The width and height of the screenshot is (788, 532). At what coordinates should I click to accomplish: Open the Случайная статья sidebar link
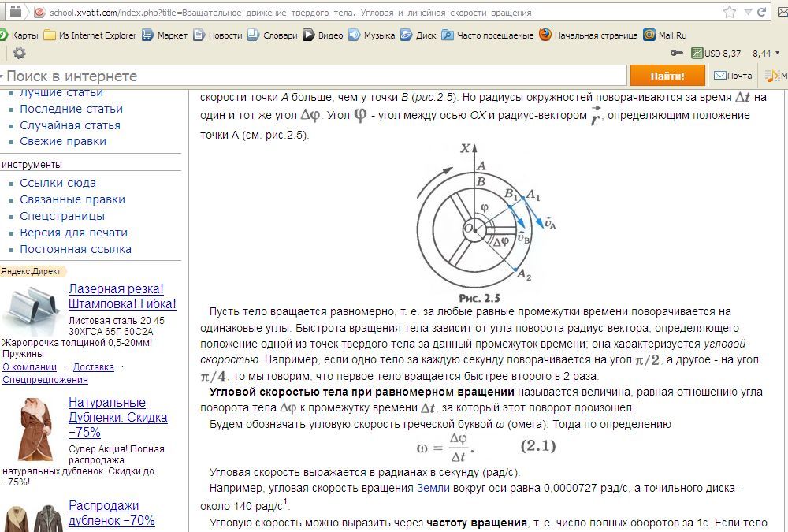pos(70,125)
